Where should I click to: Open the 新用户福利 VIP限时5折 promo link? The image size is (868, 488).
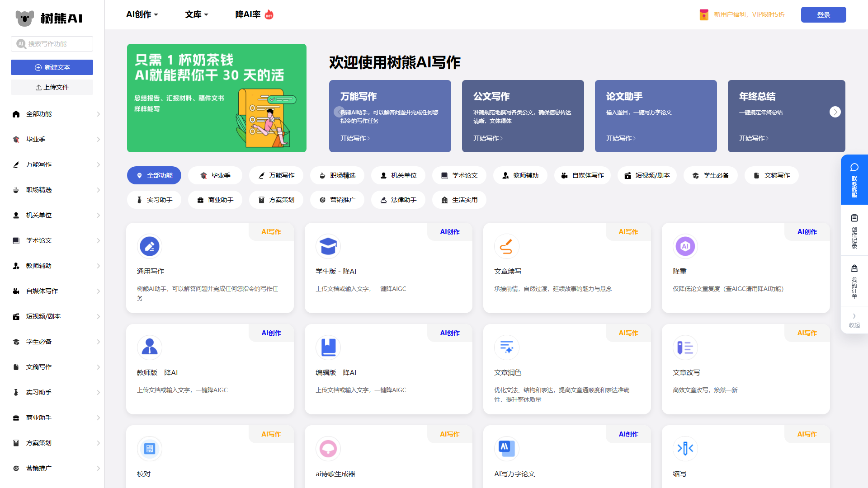[749, 14]
